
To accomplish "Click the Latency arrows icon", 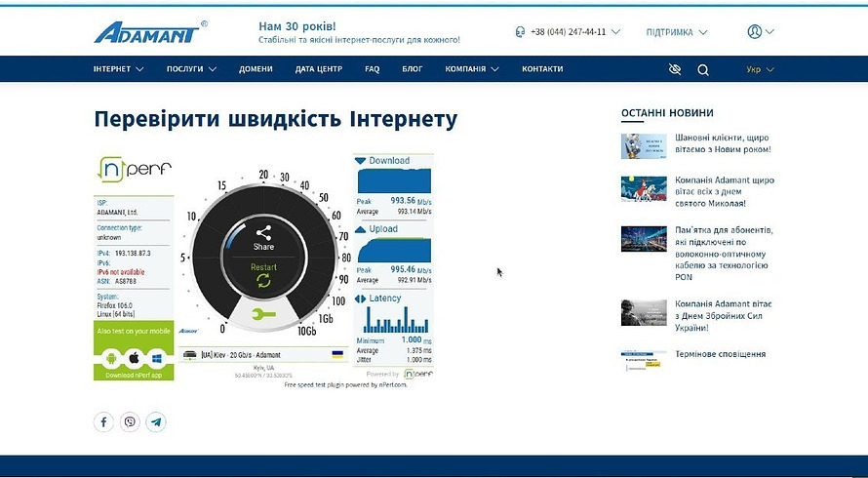I will tap(361, 299).
